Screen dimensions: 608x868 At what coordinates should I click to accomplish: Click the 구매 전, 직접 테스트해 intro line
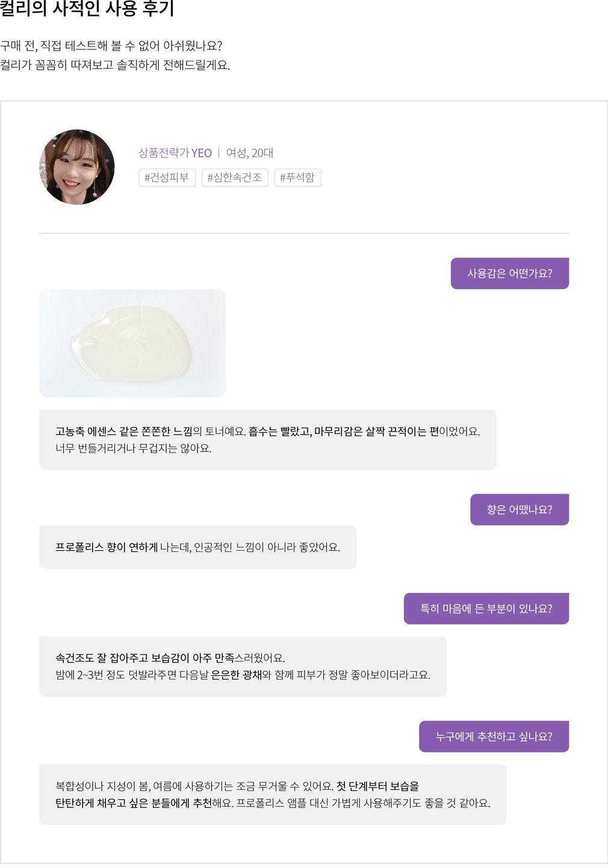111,46
